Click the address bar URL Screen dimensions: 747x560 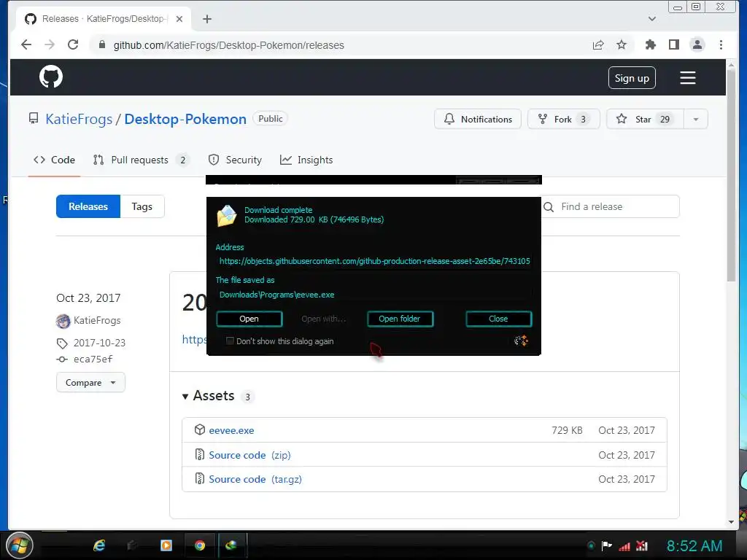tap(228, 45)
